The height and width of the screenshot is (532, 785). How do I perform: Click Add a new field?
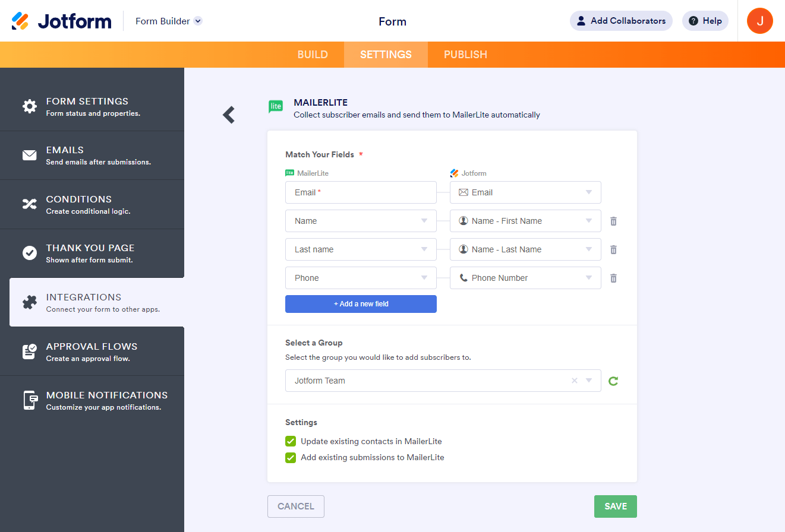[361, 304]
